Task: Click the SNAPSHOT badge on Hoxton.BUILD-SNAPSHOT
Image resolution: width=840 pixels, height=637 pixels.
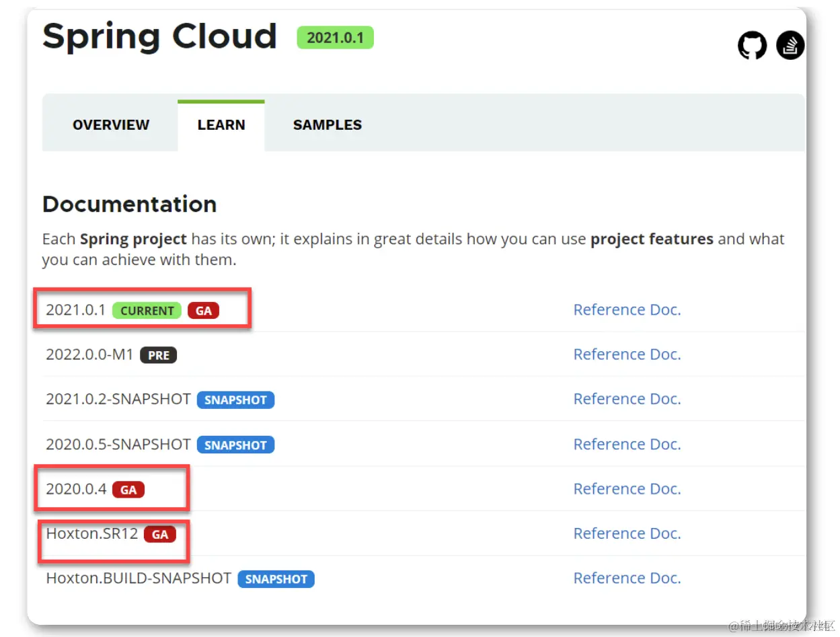Action: pyautogui.click(x=276, y=579)
